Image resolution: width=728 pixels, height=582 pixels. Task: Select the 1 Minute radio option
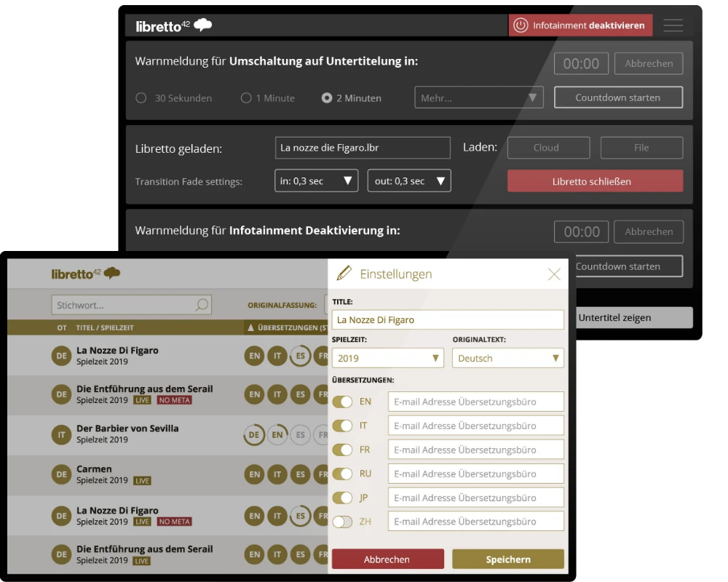click(246, 98)
